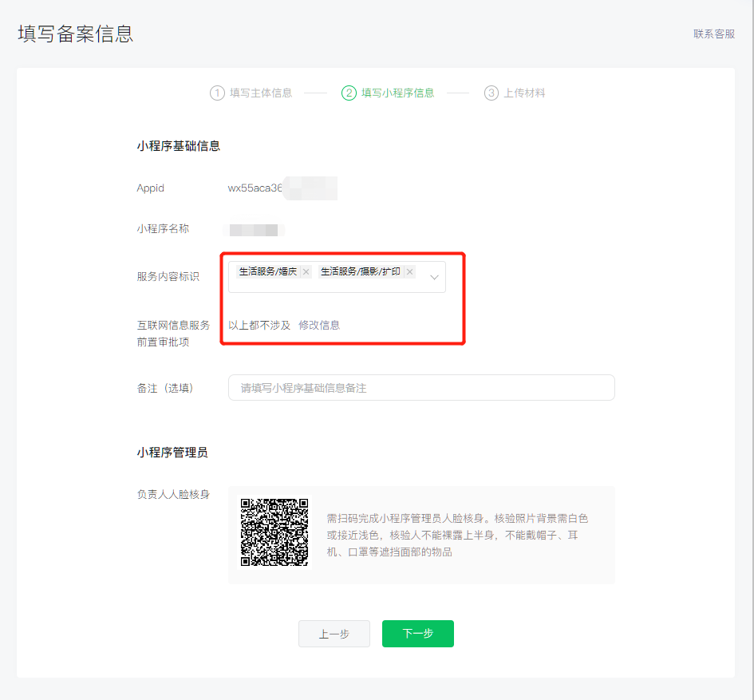Jump to the 上传材料 step
The image size is (754, 700).
[524, 93]
